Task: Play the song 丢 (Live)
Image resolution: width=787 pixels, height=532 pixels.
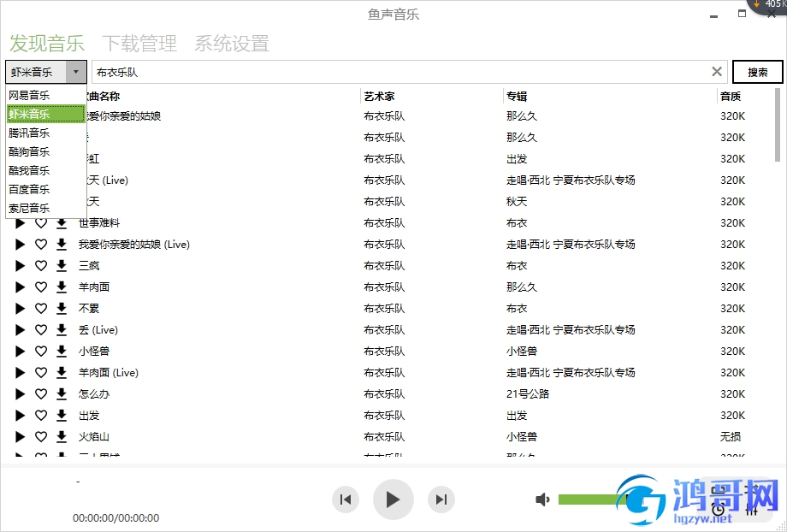Action: [20, 330]
